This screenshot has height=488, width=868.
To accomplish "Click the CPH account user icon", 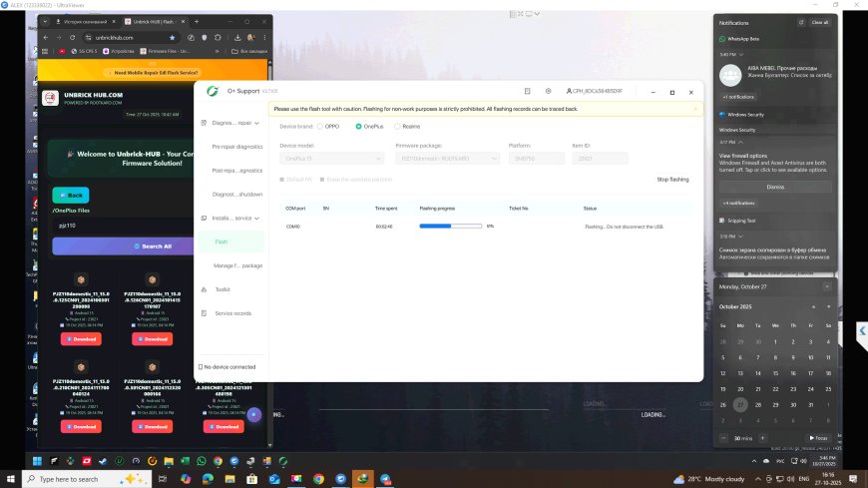I will [569, 91].
